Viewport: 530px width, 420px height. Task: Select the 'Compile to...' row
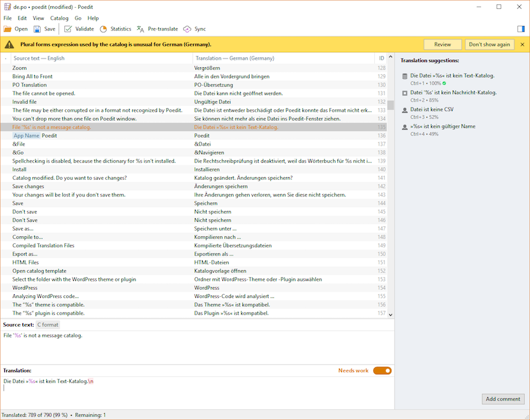194,237
